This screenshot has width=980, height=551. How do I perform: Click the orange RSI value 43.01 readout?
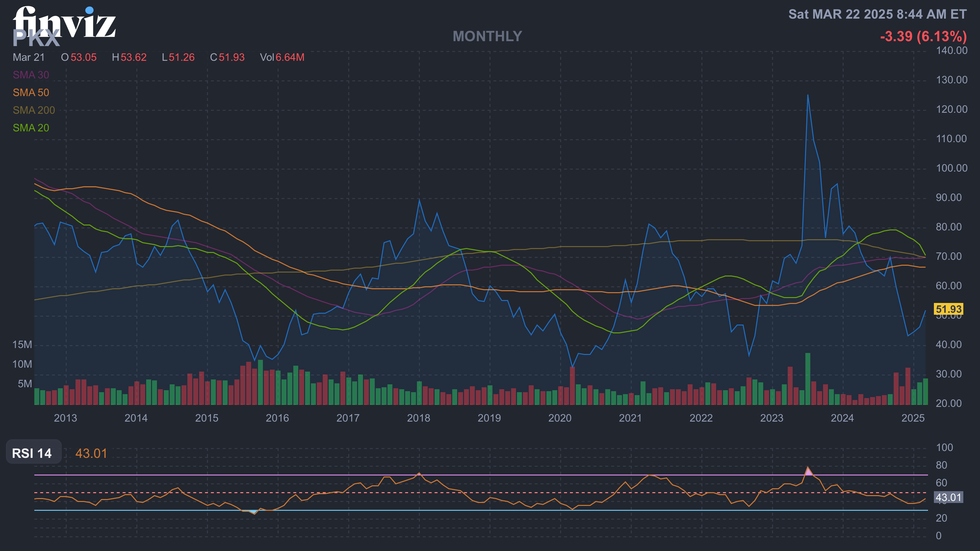[91, 453]
